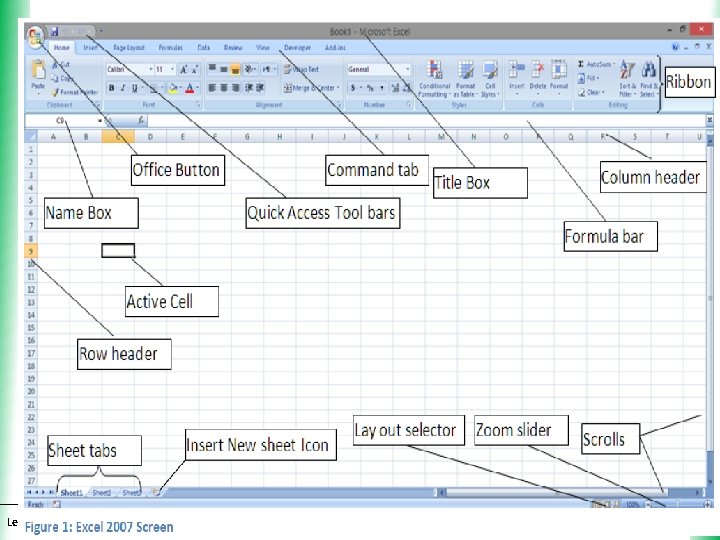Open the Add-Ins tab
Viewport: 720px width, 540px height.
(335, 47)
